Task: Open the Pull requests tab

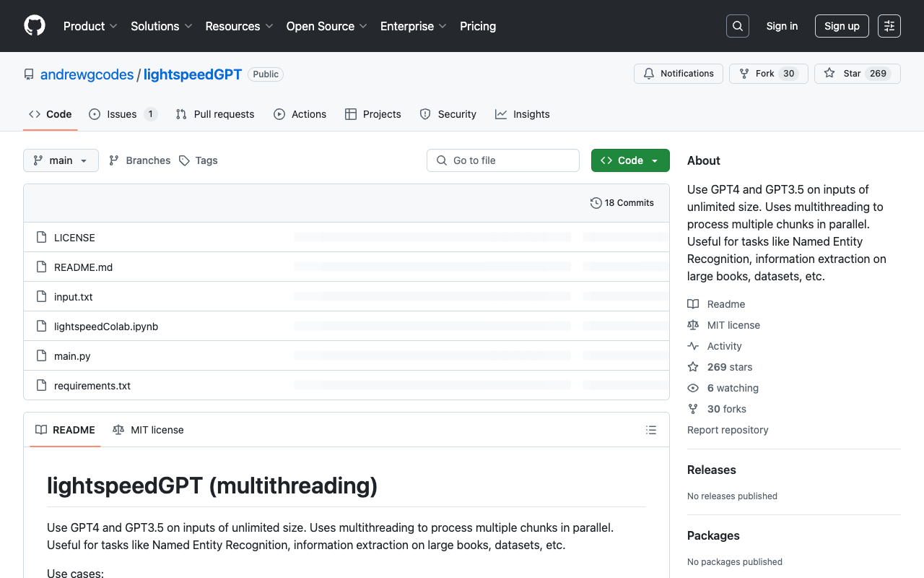Action: point(215,114)
